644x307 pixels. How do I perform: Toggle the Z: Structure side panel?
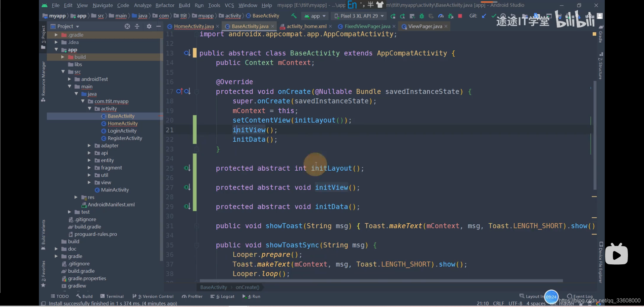pos(601,66)
